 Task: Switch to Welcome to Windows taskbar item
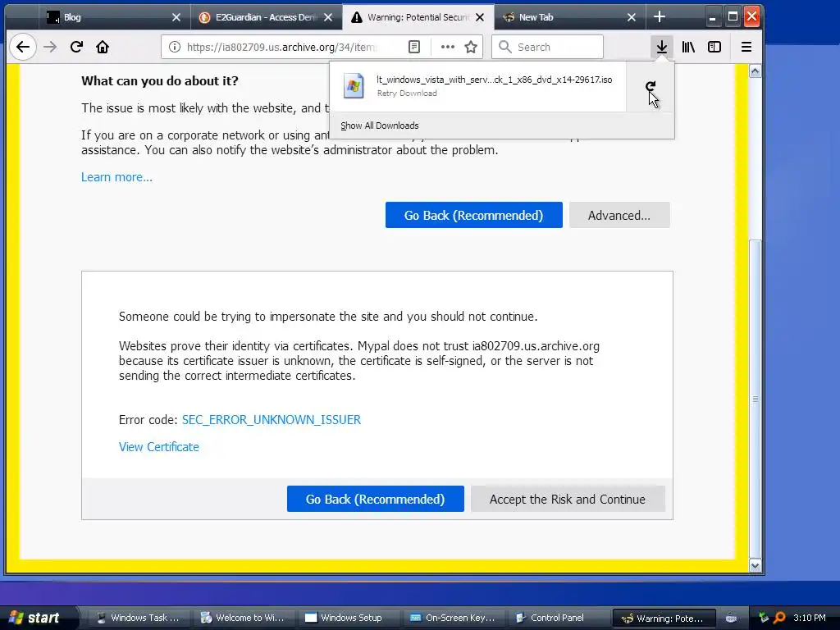[x=242, y=618]
